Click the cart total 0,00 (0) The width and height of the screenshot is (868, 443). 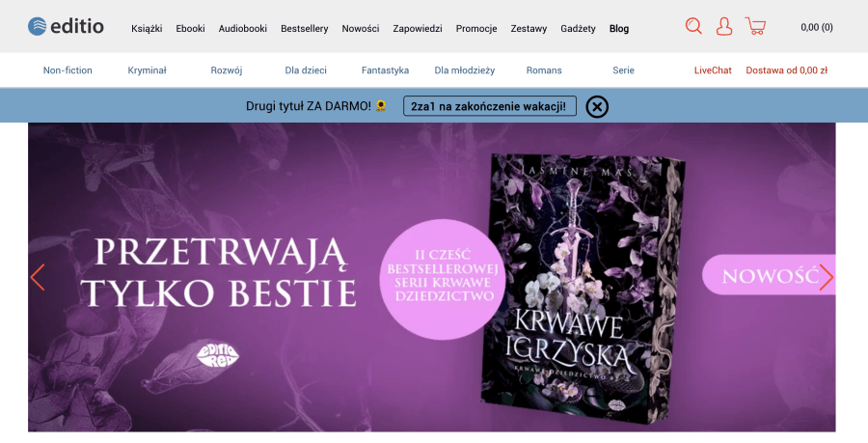pyautogui.click(x=817, y=27)
